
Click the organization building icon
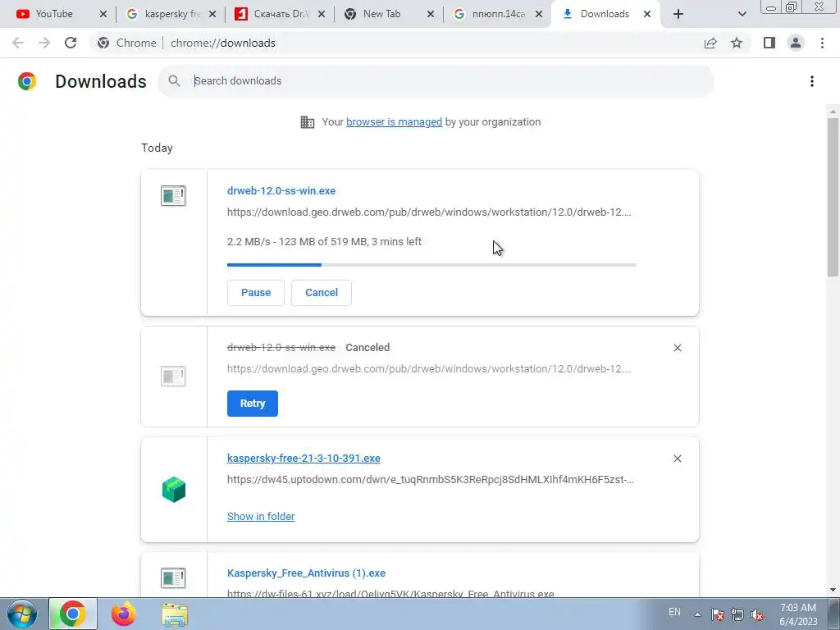pos(308,122)
